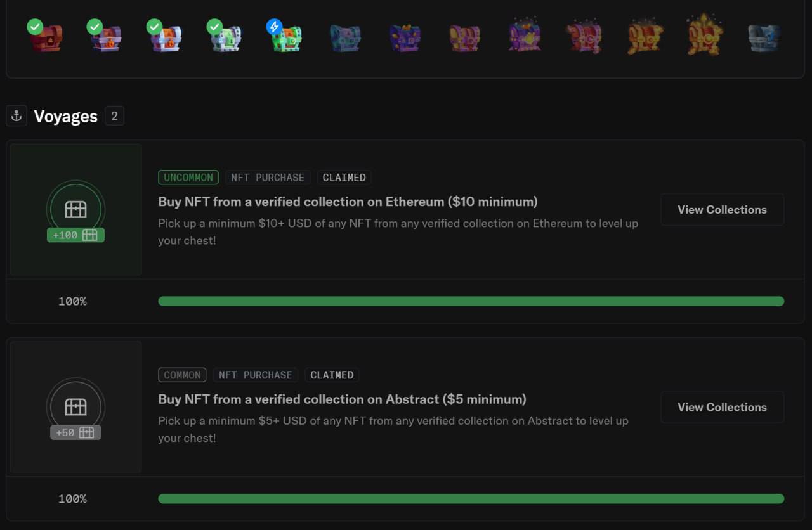Click the first red completed chest
This screenshot has height=530, width=812.
(x=46, y=38)
